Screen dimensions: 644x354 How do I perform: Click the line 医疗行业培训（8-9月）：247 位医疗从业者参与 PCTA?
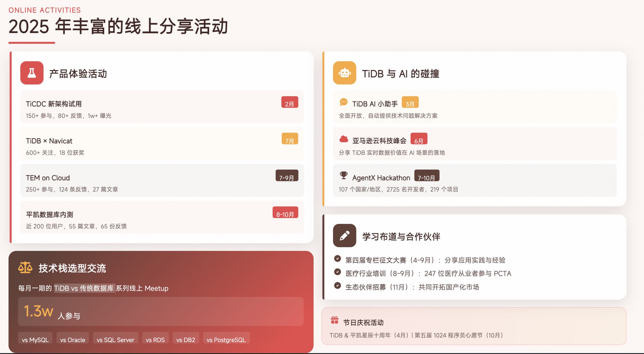pos(428,273)
